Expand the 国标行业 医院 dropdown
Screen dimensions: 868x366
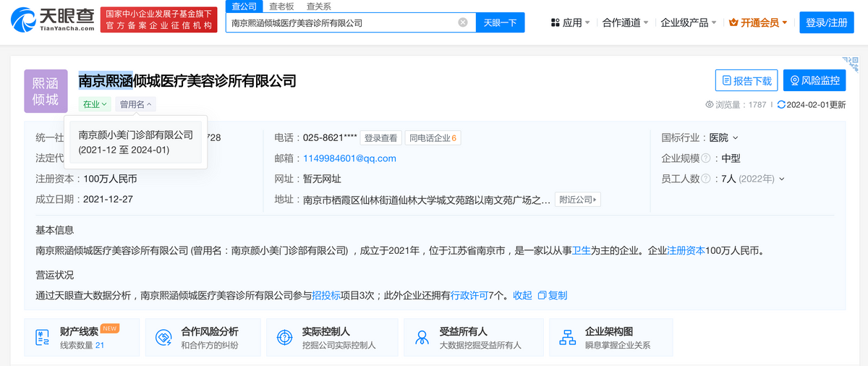(x=724, y=137)
